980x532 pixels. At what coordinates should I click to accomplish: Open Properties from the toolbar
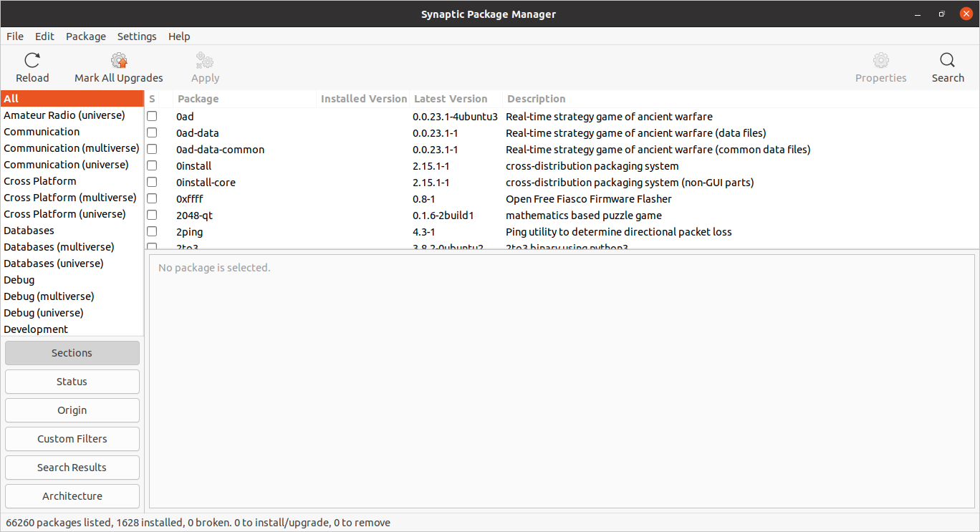[880, 69]
